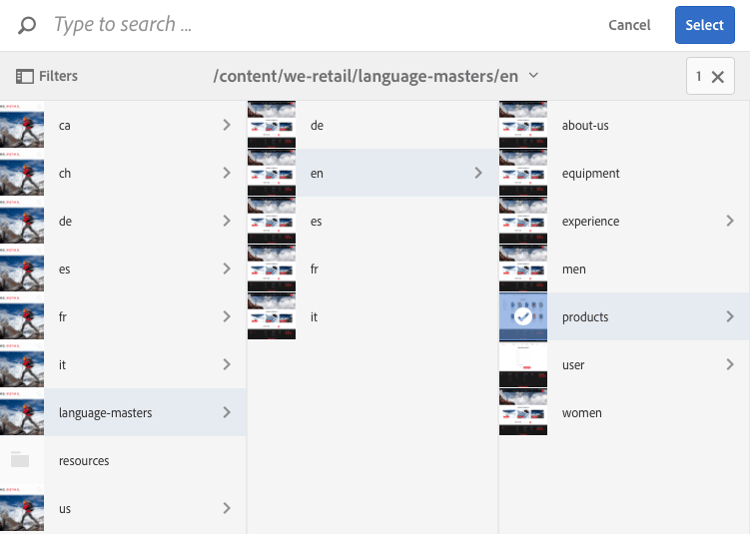Select the equipment page thumbnail
Viewport: 750px width, 534px height.
pos(523,173)
